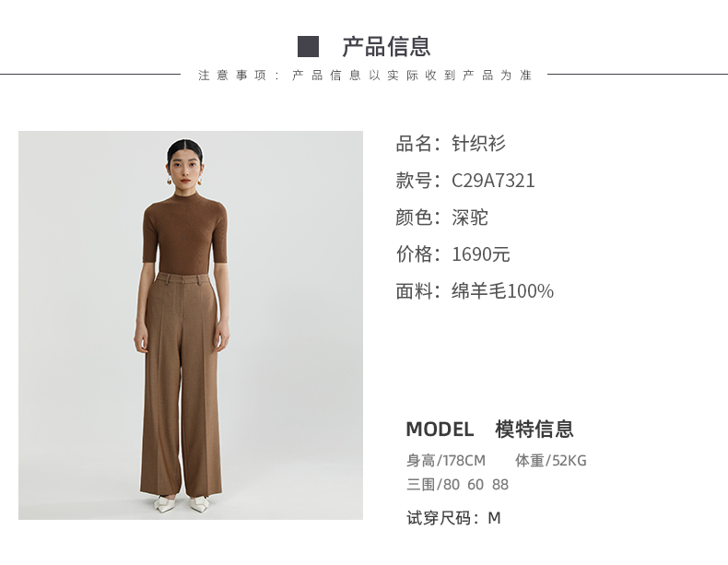This screenshot has width=728, height=565.
Task: Click the model's brown knit top
Action: tap(185, 234)
